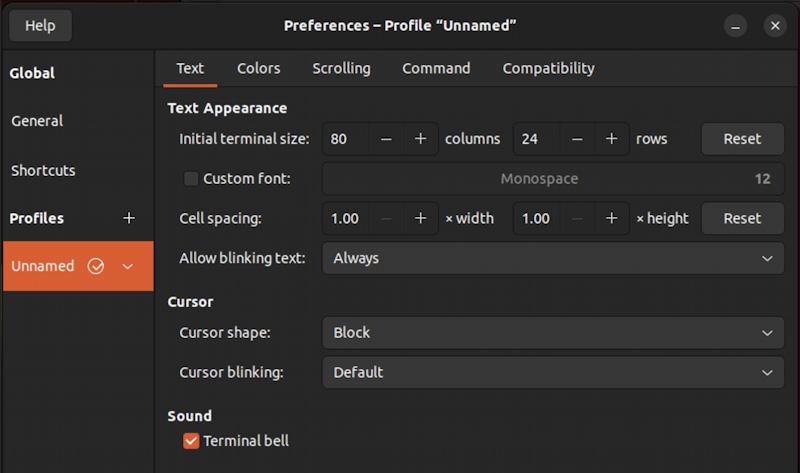The width and height of the screenshot is (800, 473).
Task: Open the Cursor shape dropdown
Action: pyautogui.click(x=553, y=333)
